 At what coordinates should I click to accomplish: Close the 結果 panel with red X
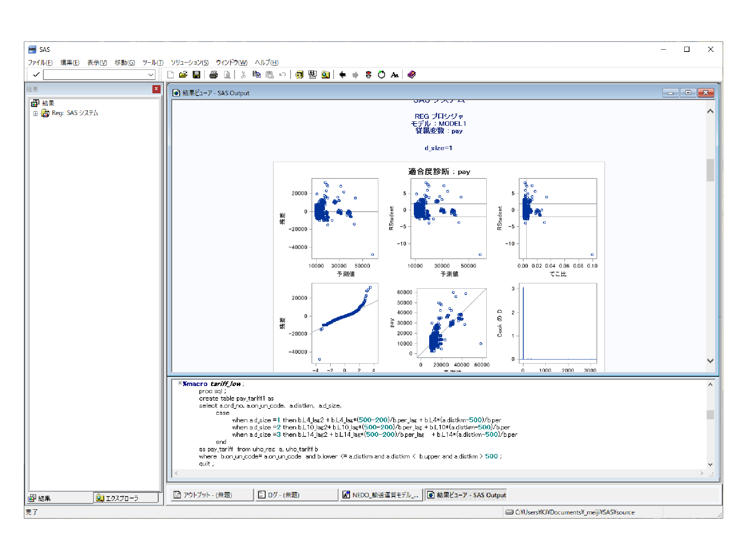pos(156,89)
